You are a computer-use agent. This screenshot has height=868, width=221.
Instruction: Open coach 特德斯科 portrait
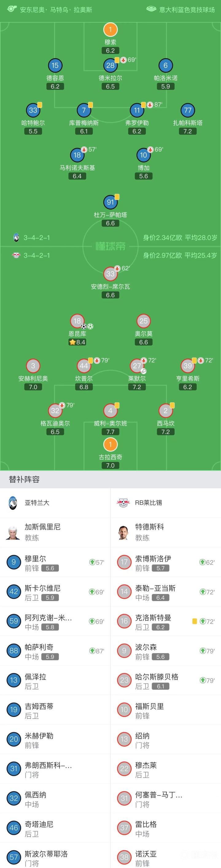123,532
